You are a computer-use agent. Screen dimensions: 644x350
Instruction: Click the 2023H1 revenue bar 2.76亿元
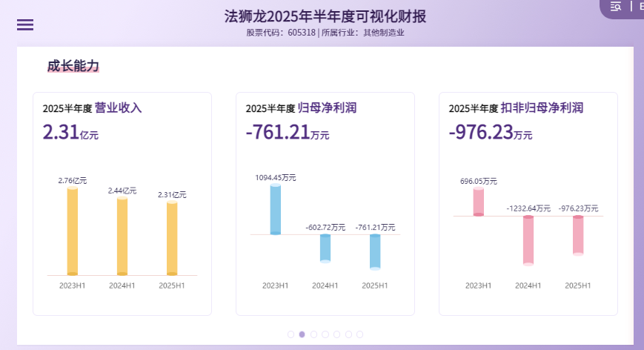pos(73,231)
